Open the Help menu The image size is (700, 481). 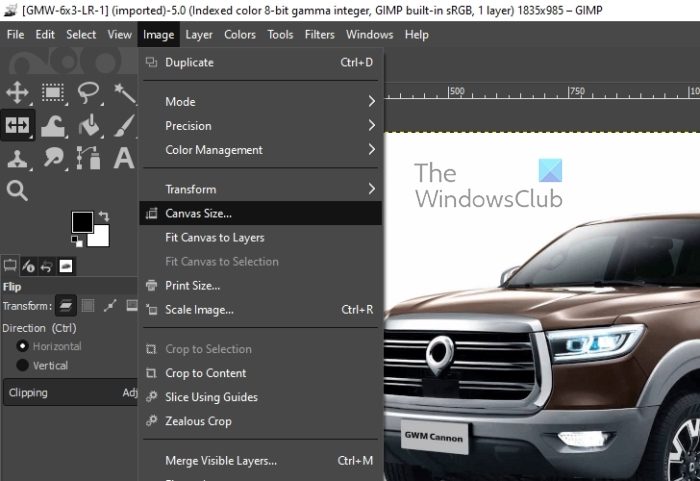(x=417, y=34)
